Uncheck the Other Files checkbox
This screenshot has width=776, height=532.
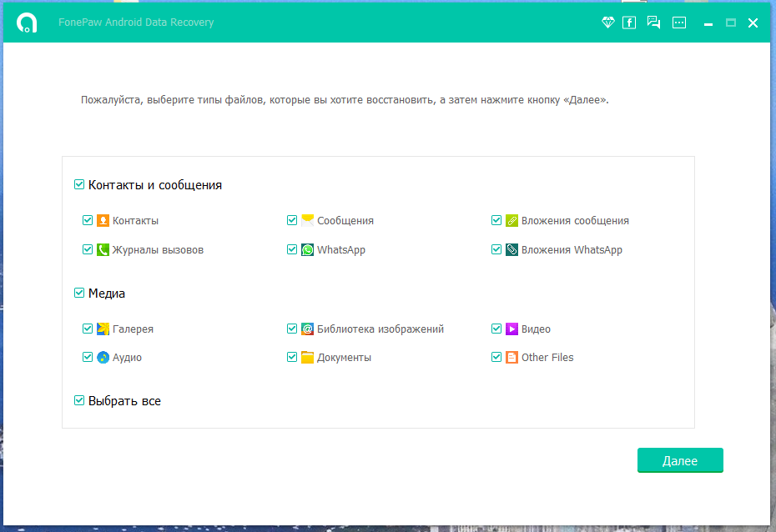[x=496, y=357]
